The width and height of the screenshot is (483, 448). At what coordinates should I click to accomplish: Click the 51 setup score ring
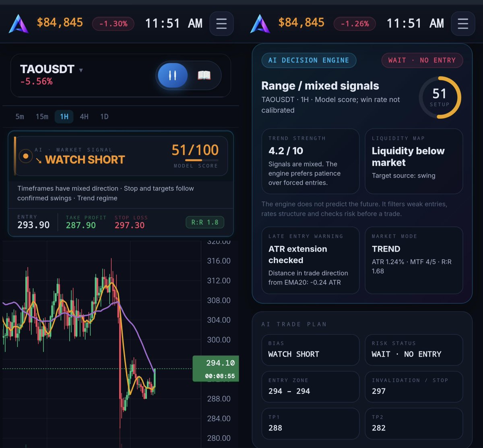pyautogui.click(x=440, y=97)
